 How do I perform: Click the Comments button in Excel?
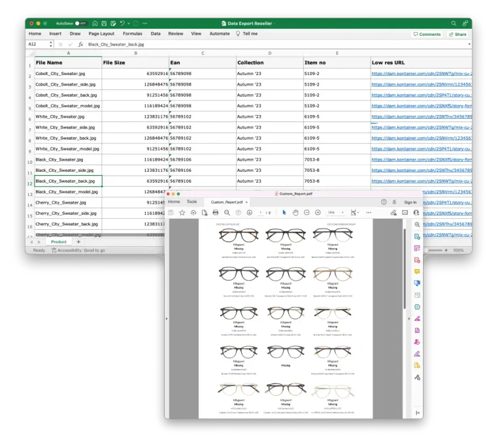pos(427,34)
